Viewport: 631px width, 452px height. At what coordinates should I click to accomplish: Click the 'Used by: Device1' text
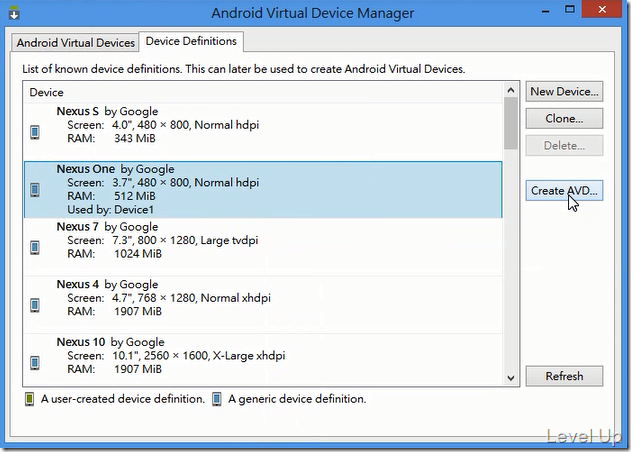(x=110, y=210)
